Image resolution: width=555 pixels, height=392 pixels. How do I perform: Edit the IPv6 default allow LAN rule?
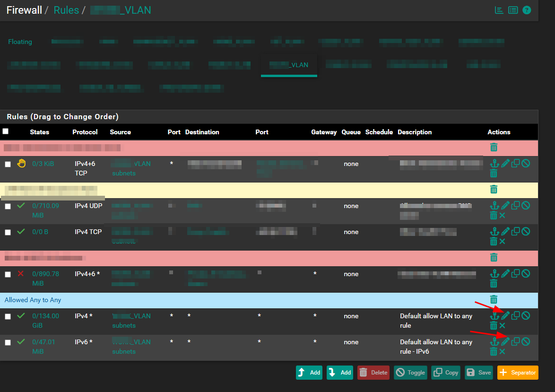tap(505, 341)
